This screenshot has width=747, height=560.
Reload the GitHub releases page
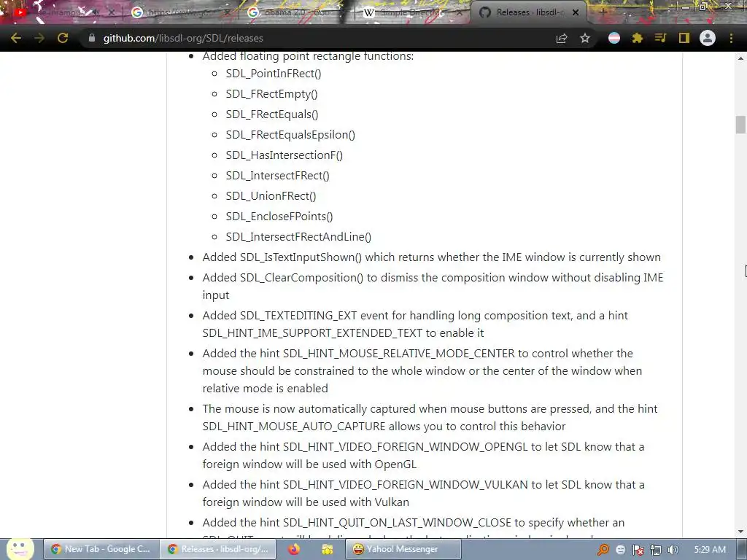pos(63,38)
